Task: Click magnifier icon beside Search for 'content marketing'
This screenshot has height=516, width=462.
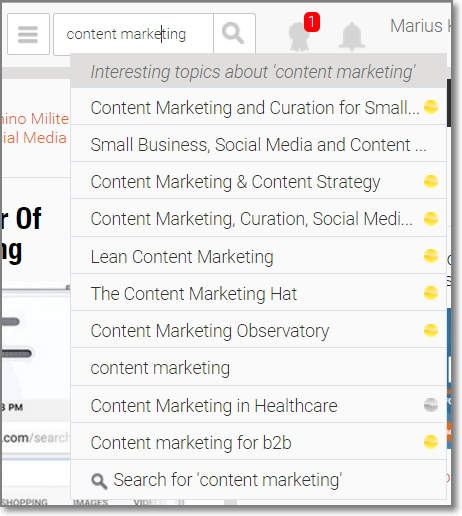Action: click(99, 481)
